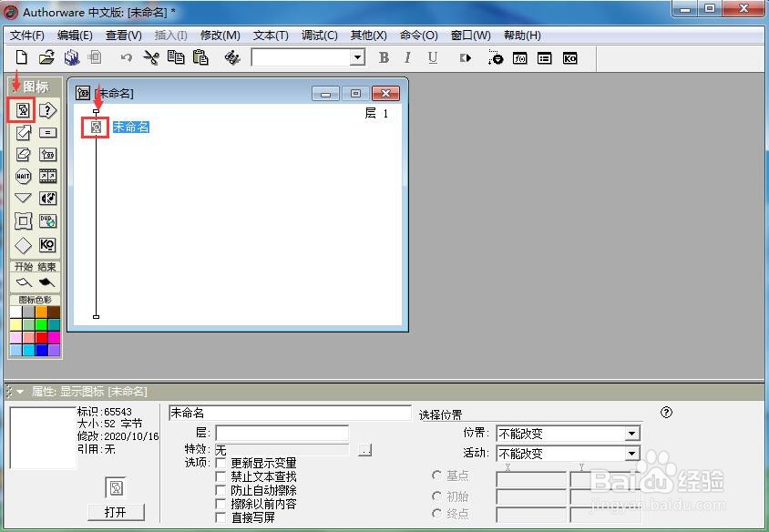Select the display icon on flowline
Viewport: 769px width, 532px height.
96,128
